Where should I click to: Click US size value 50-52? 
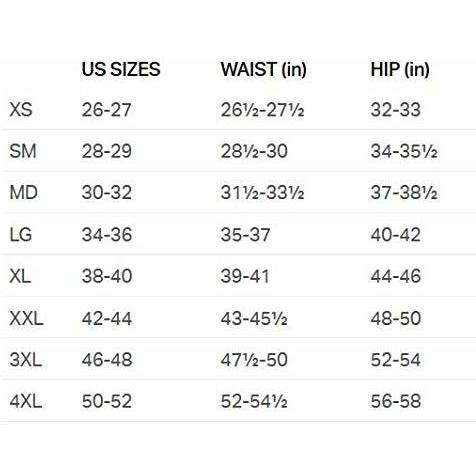tap(107, 401)
